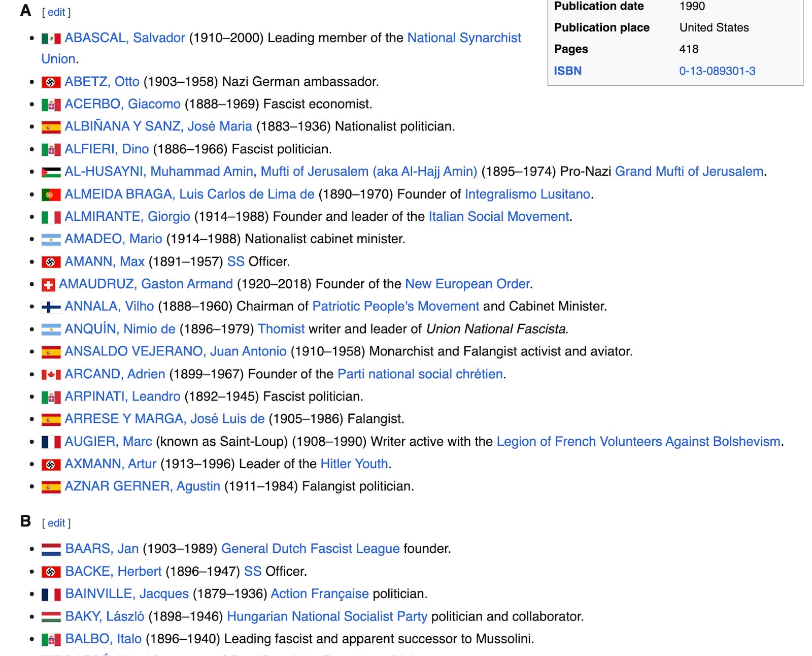Image resolution: width=812 pixels, height=656 pixels.
Task: Follow Action Française link
Action: 320,594
